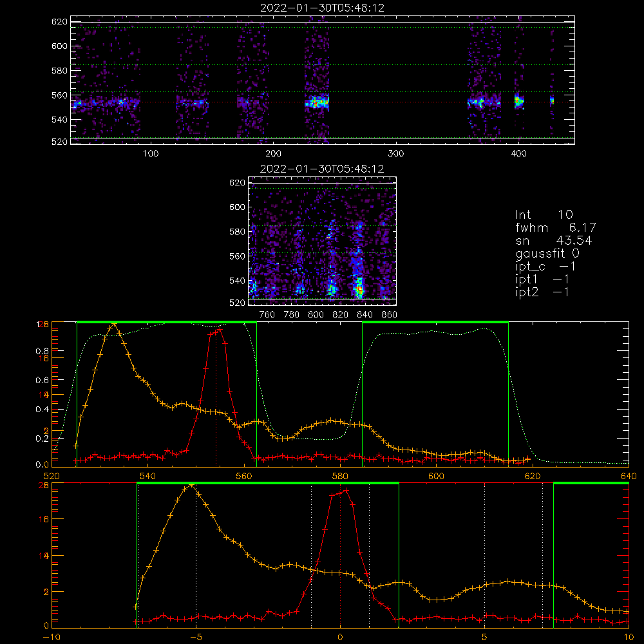This screenshot has height=644, width=644.
Task: Click x-axis label 780 on middle image
Action: 292,314
